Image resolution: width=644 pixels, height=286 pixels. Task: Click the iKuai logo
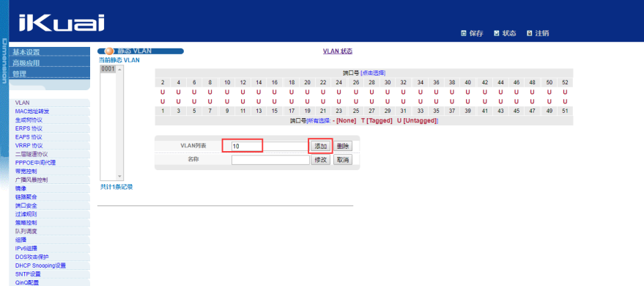click(x=62, y=23)
